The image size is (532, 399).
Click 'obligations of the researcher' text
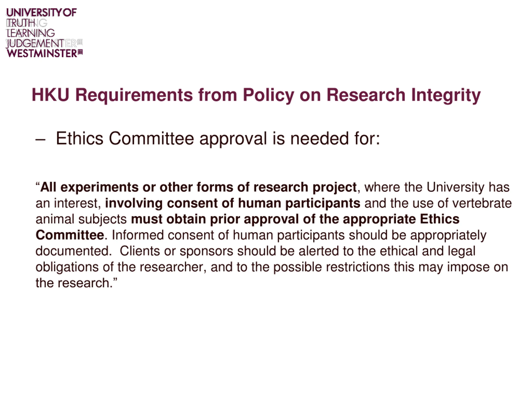point(120,267)
